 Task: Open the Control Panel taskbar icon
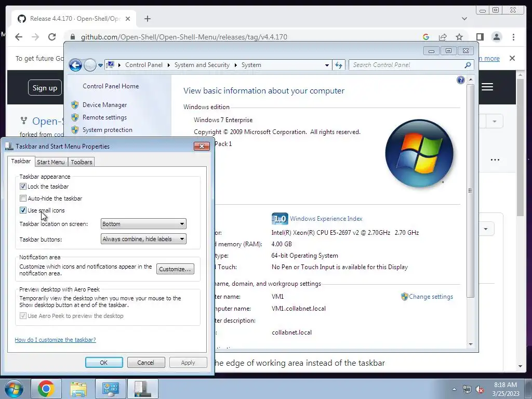tap(110, 389)
